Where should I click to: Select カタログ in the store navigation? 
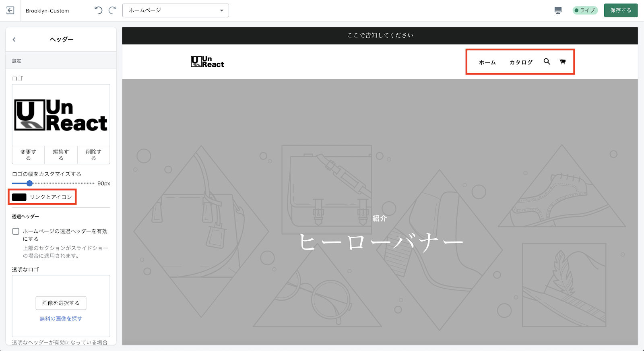point(521,62)
